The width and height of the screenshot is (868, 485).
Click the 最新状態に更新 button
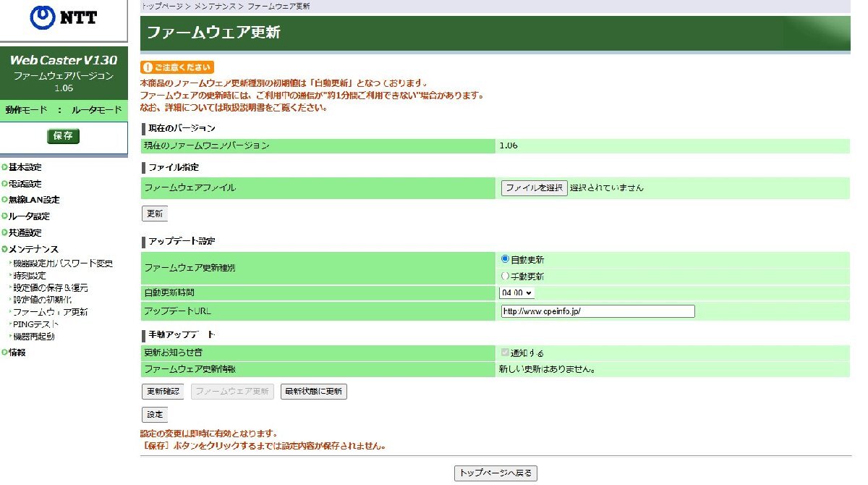314,392
